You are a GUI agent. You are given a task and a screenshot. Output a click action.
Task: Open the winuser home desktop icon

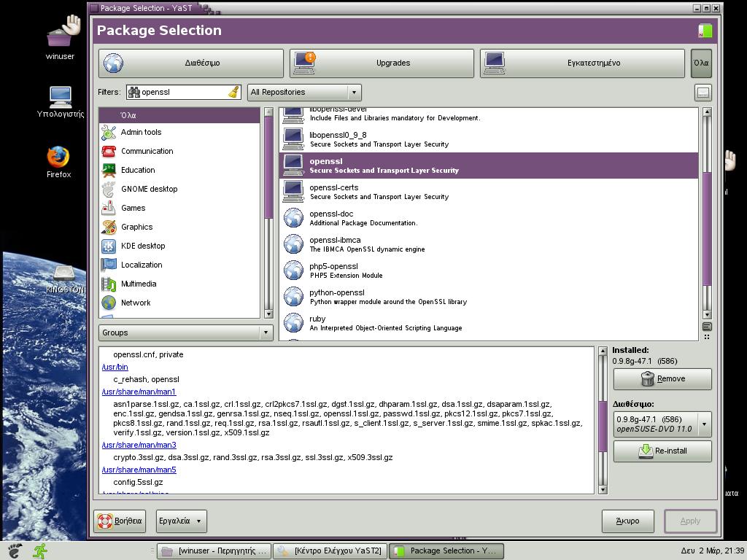pos(61,37)
